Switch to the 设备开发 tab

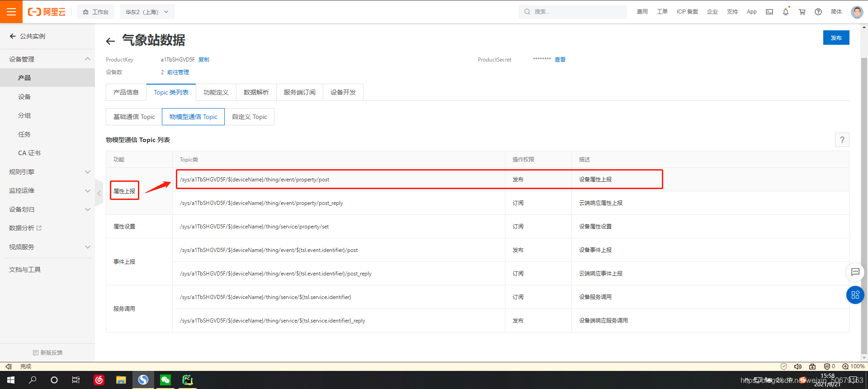tap(343, 92)
